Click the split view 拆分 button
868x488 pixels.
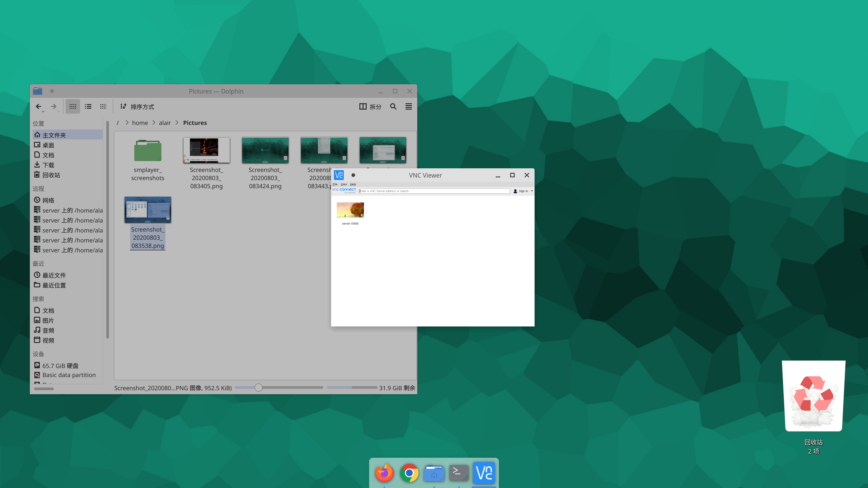370,106
